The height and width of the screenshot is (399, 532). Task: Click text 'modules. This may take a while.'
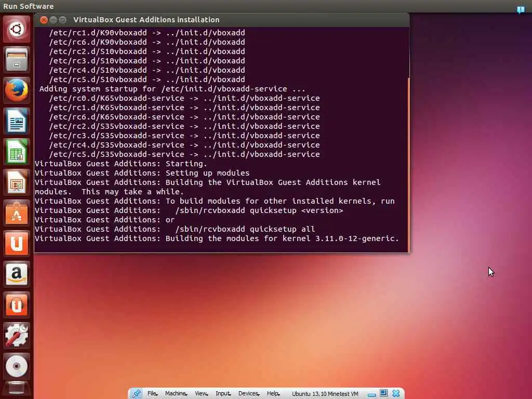[109, 192]
